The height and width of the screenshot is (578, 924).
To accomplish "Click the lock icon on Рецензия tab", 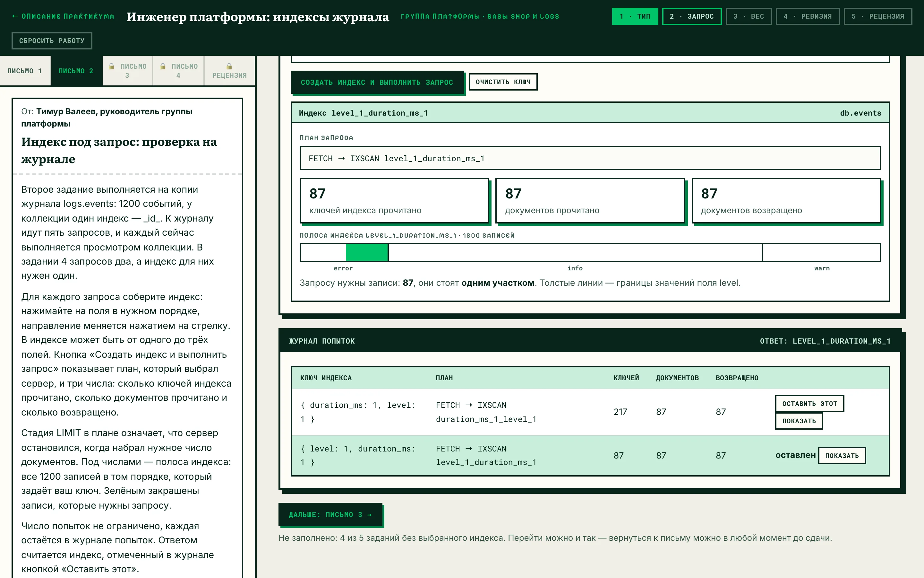I will coord(229,66).
